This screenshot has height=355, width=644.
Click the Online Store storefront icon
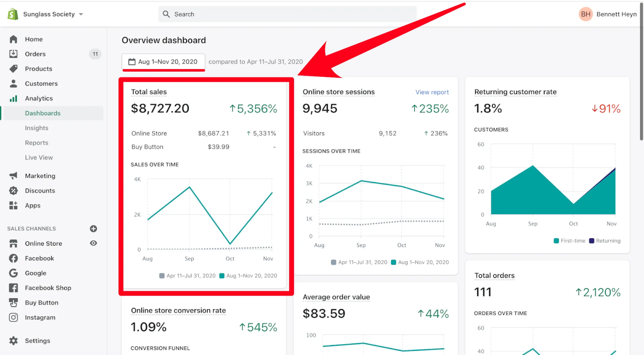coord(13,243)
